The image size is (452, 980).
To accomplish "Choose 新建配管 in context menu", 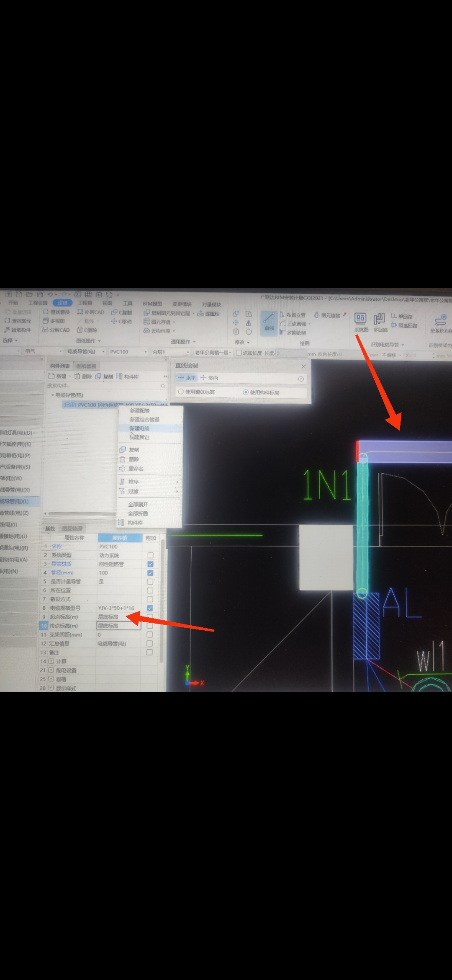I will coord(140,410).
